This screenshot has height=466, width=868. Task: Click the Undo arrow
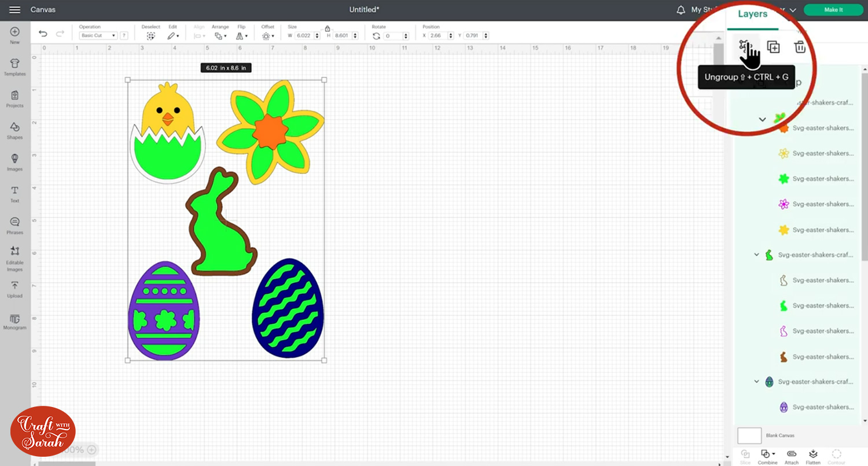coord(43,34)
